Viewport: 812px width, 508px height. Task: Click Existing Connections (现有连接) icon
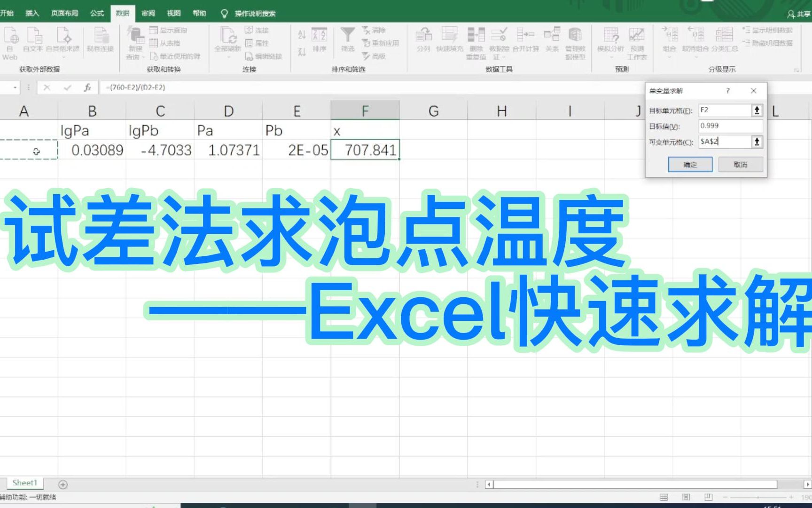pos(100,40)
